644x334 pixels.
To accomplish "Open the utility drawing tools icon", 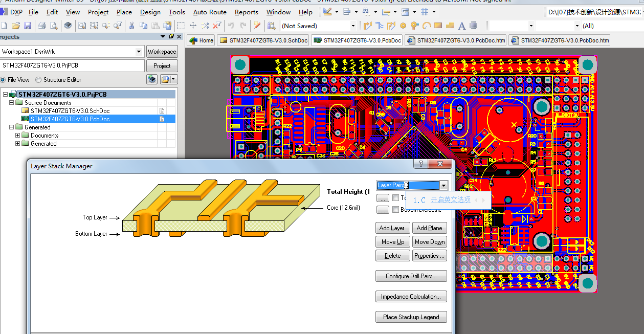I will point(327,12).
